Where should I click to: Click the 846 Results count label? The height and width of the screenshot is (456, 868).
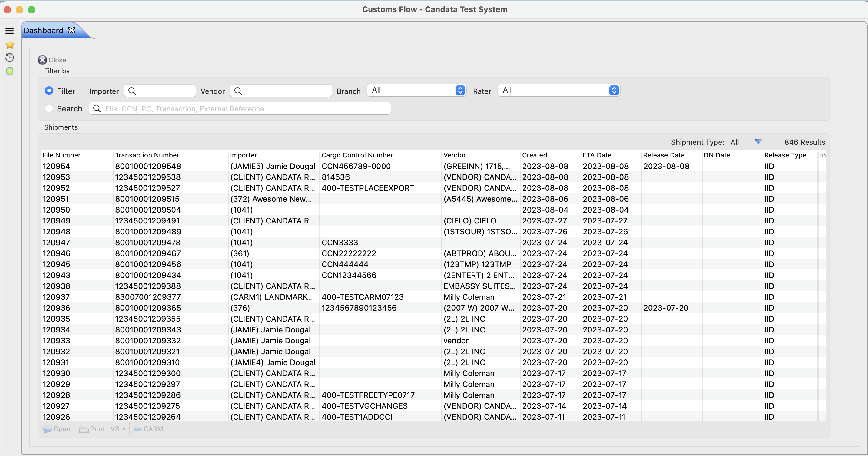coord(804,142)
